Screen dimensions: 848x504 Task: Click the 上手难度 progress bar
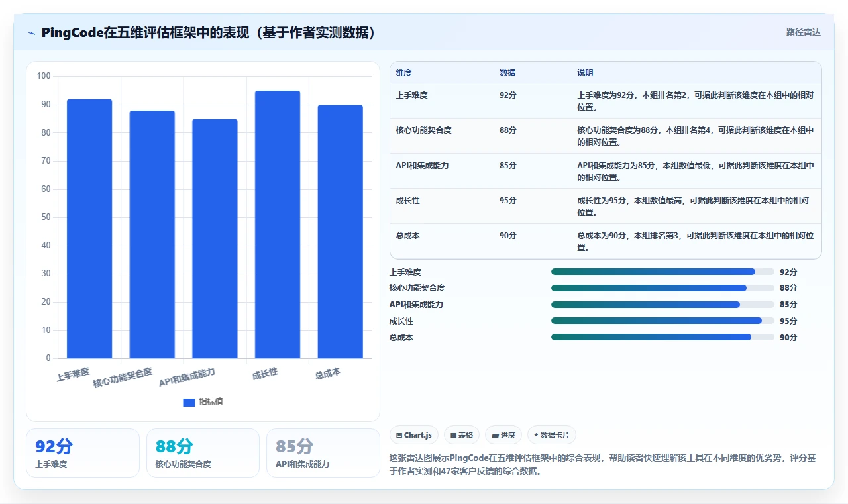[x=662, y=272]
